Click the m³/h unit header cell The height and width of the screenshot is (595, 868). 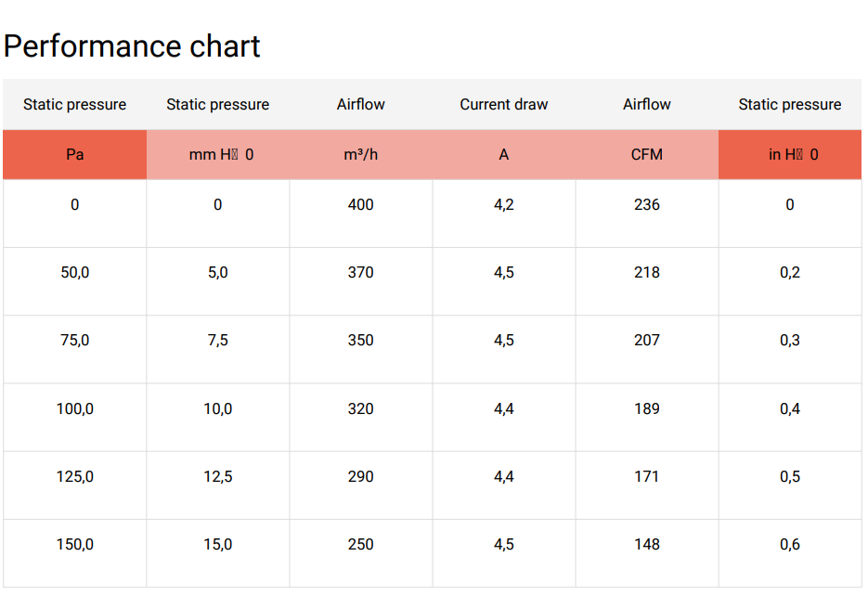[x=361, y=154]
